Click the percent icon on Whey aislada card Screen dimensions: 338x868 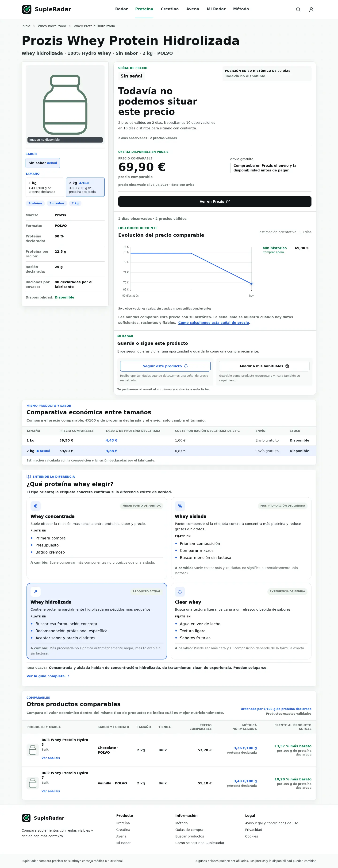coord(180,506)
